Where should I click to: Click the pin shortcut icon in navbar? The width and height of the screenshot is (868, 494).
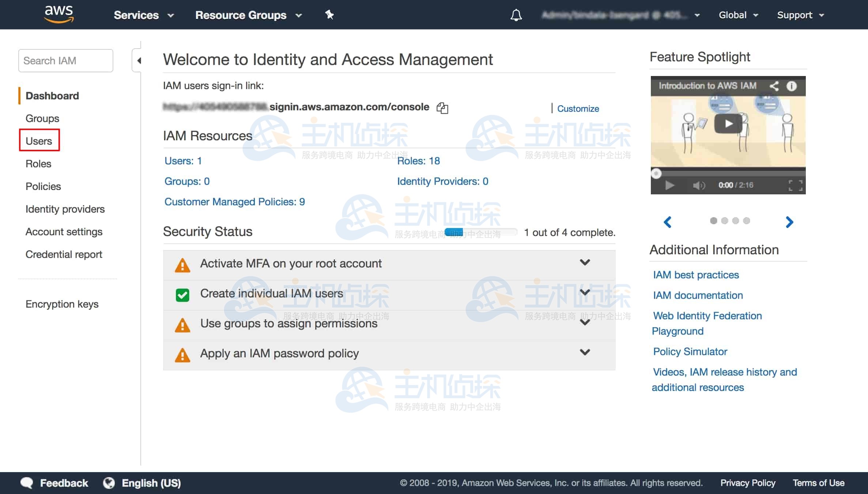pyautogui.click(x=329, y=15)
